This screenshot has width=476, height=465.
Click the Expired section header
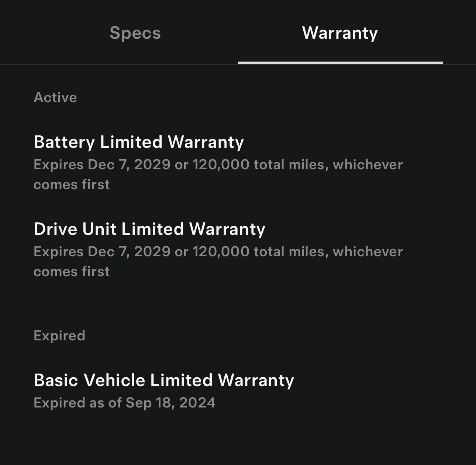59,336
